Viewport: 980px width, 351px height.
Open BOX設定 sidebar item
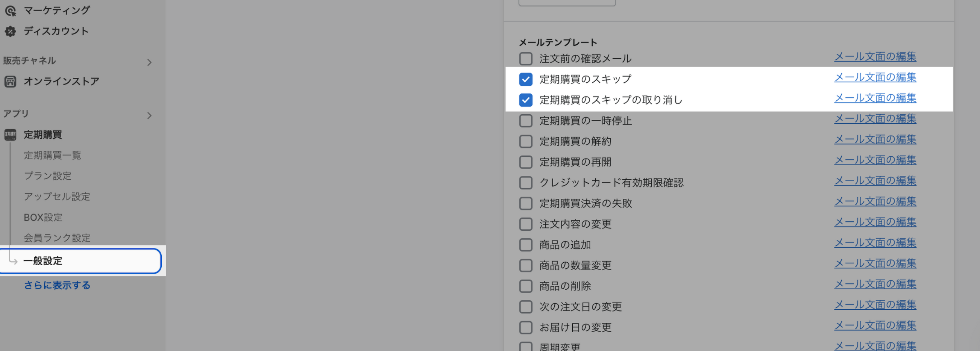(x=43, y=217)
